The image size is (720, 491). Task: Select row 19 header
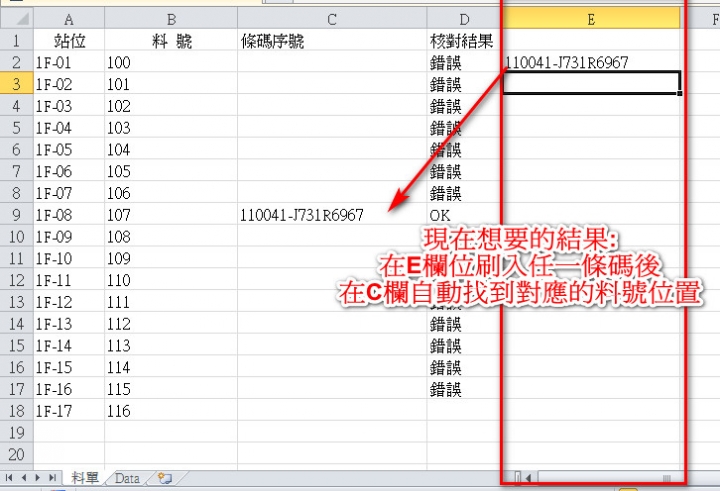[x=17, y=432]
